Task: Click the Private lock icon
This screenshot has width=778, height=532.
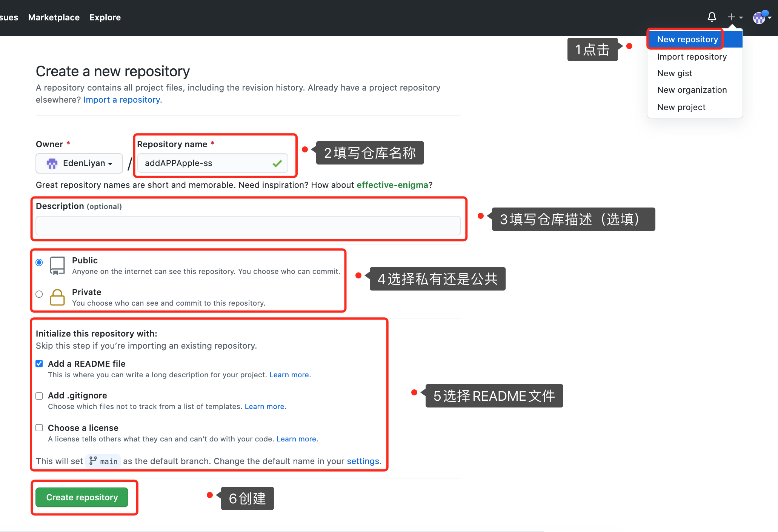Action: pos(57,297)
